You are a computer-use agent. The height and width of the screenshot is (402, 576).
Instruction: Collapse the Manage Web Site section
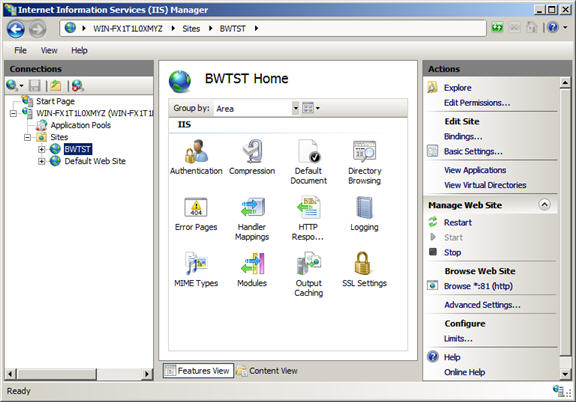tap(544, 204)
